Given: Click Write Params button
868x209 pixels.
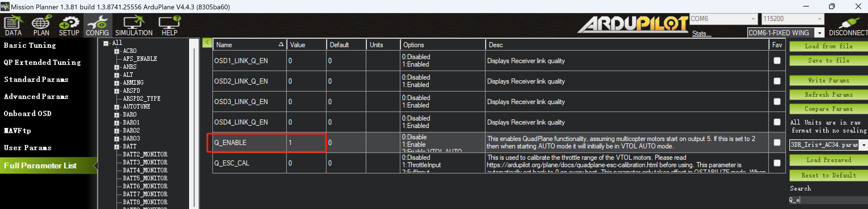Looking at the screenshot, I should [x=829, y=80].
